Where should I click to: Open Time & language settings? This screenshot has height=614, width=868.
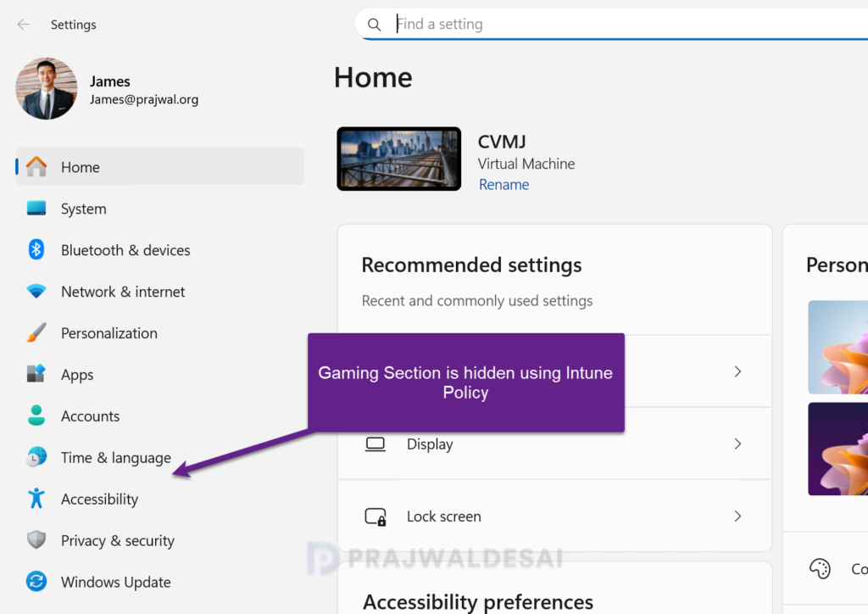tap(159, 457)
